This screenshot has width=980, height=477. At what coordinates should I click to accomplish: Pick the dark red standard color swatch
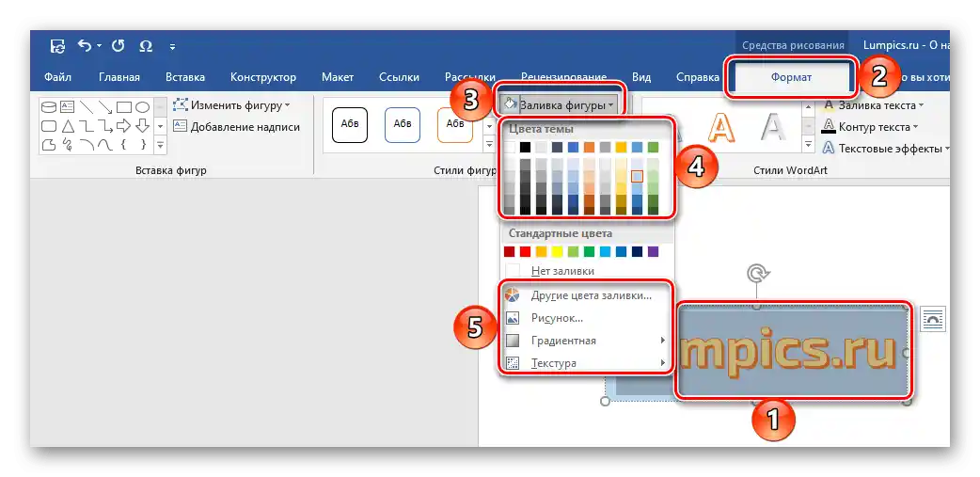click(x=510, y=251)
